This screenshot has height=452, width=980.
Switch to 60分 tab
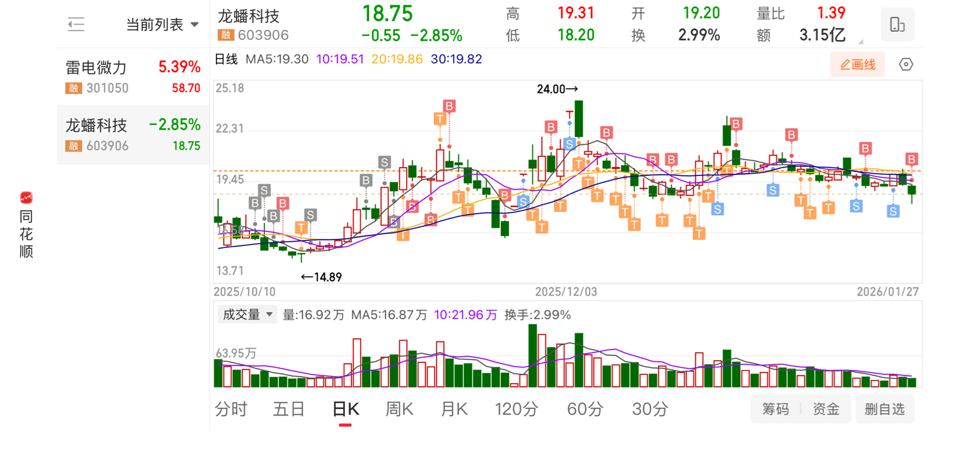pos(585,409)
